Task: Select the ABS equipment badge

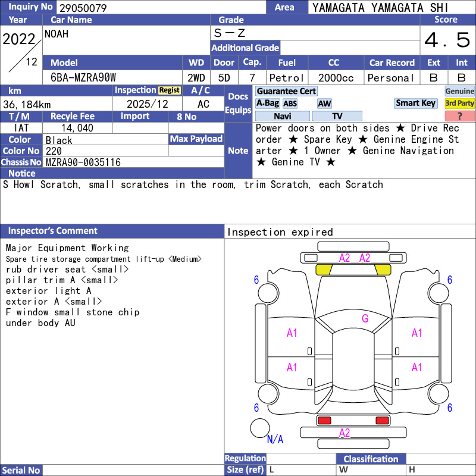Action: (x=290, y=104)
